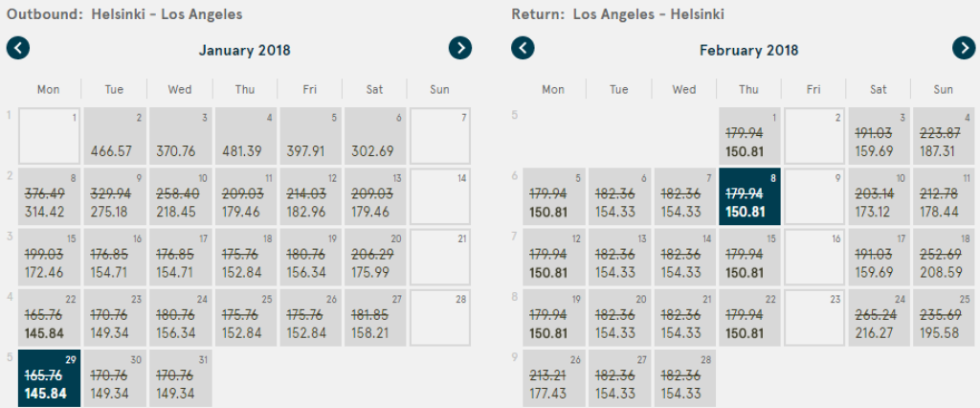This screenshot has width=980, height=408.
Task: Select return February 24 fare 216.27
Action: [x=879, y=318]
